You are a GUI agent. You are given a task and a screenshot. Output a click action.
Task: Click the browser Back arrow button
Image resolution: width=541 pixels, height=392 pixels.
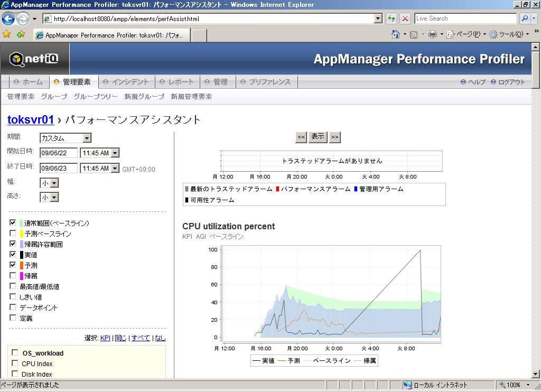[x=8, y=18]
